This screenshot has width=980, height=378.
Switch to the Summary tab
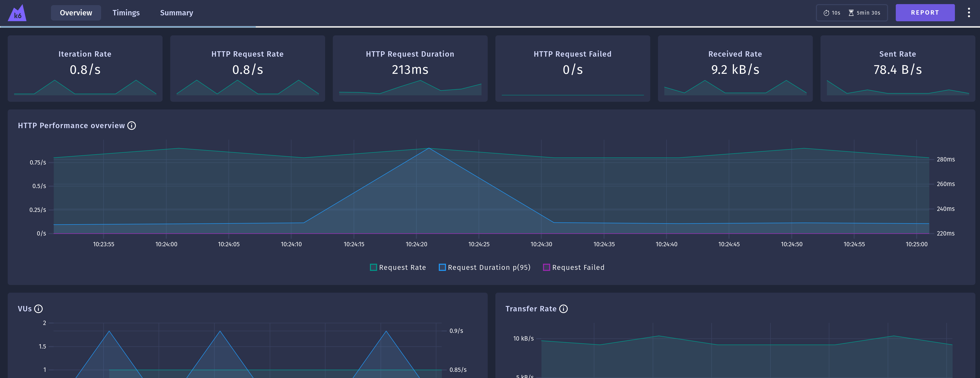click(177, 13)
